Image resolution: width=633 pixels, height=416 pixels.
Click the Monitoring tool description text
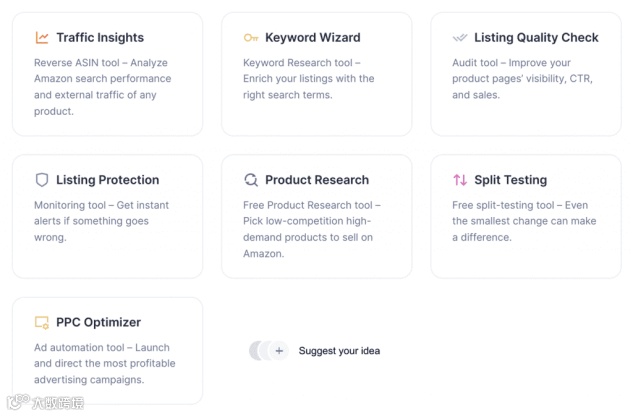click(x=101, y=221)
